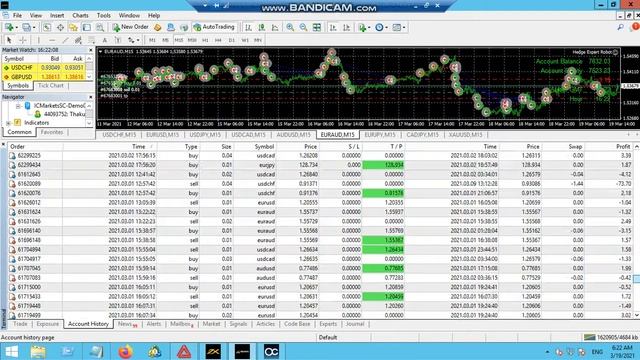Open the USDCHF,M15 chart tab
640x360 pixels.
pyautogui.click(x=119, y=135)
